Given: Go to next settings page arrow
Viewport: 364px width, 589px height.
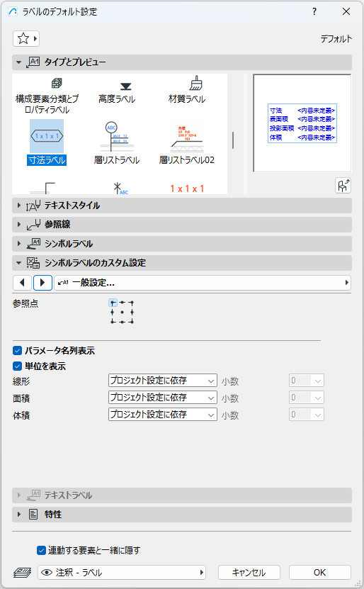Looking at the screenshot, I should (42, 283).
